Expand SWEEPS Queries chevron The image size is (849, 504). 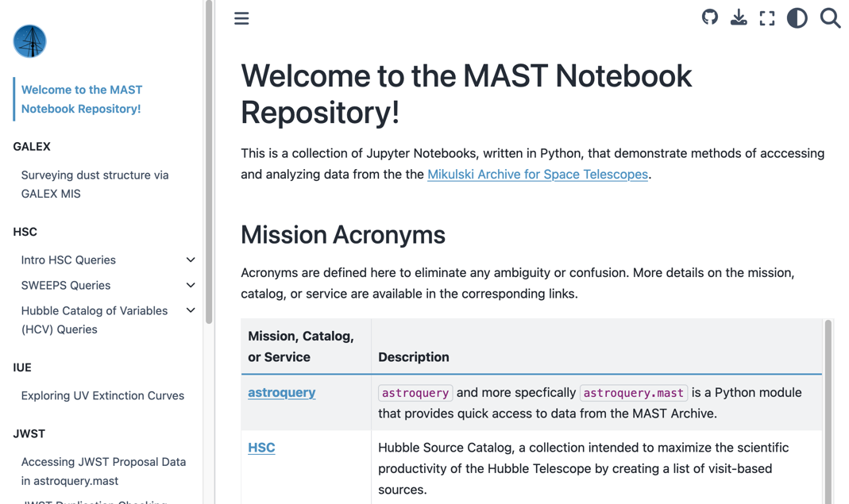click(191, 285)
